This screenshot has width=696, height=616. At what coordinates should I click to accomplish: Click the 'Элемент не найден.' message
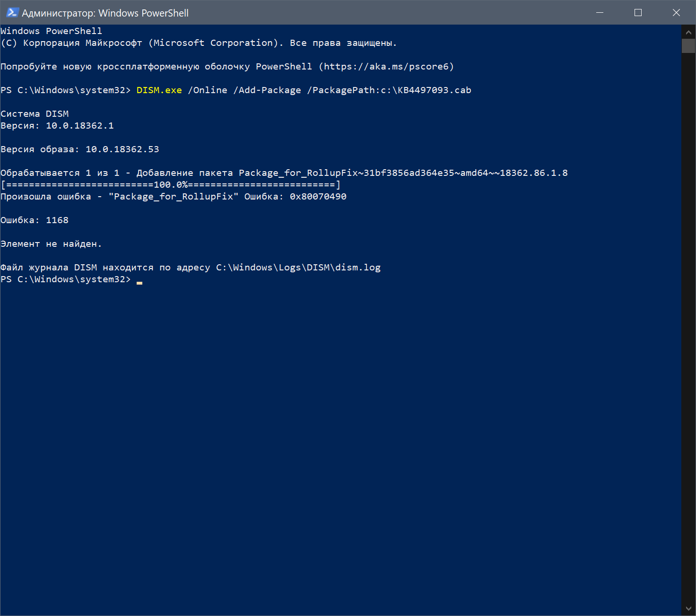(x=51, y=244)
